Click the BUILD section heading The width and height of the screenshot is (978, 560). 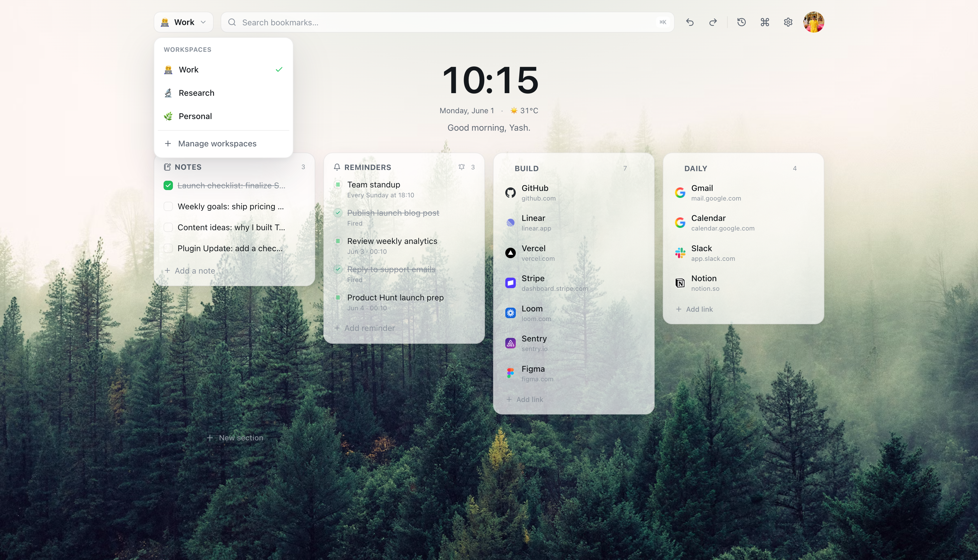pos(527,169)
